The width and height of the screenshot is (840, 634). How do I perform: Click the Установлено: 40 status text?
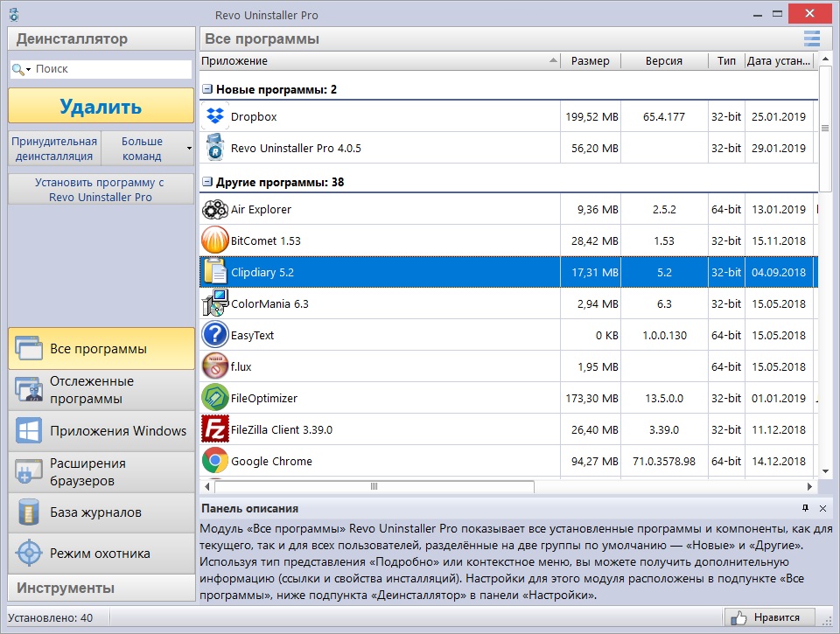[50, 618]
